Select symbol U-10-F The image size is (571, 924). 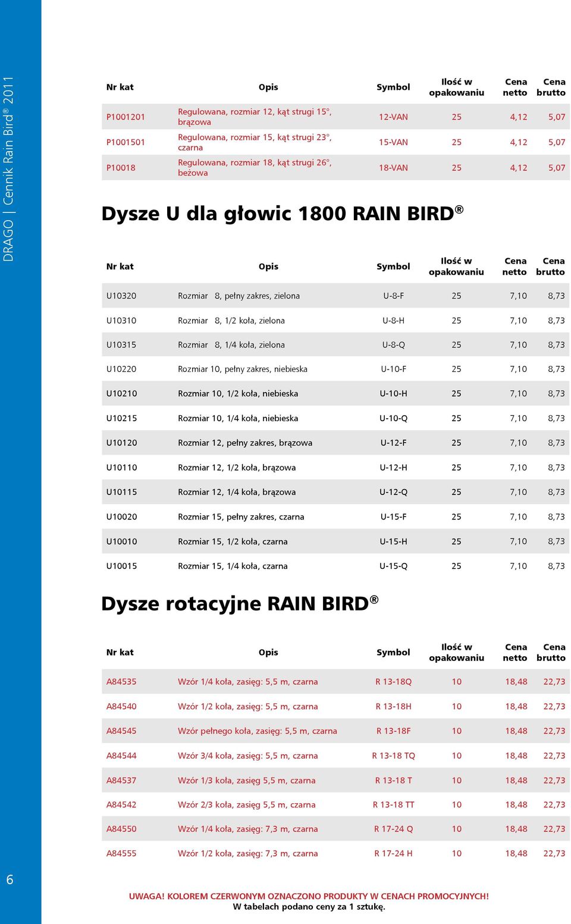click(x=393, y=369)
